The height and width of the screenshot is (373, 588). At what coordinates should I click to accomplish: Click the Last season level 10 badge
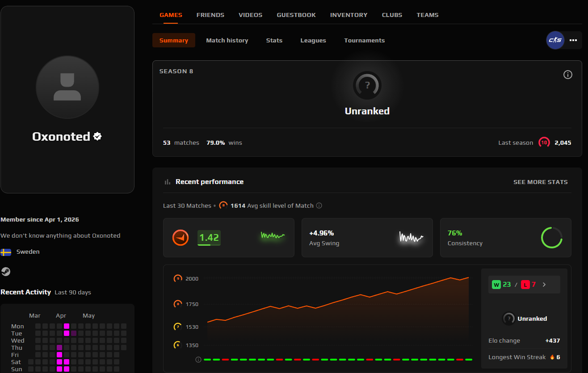tap(544, 142)
